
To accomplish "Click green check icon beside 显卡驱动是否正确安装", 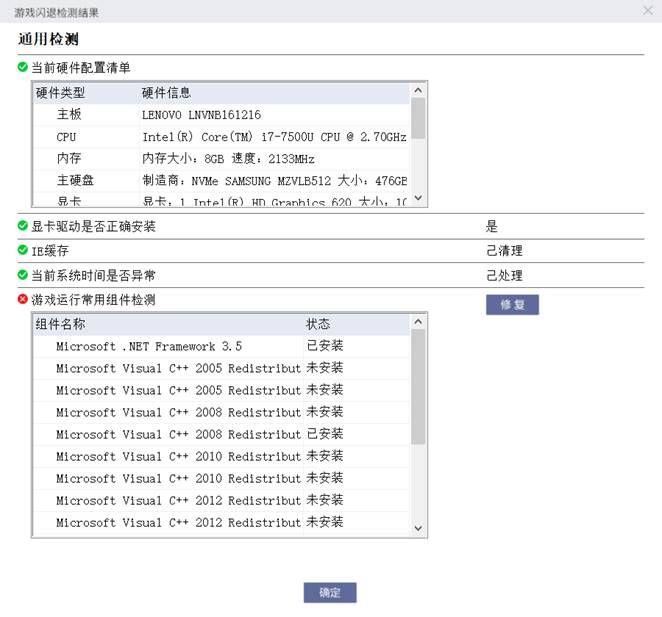I will tap(23, 226).
